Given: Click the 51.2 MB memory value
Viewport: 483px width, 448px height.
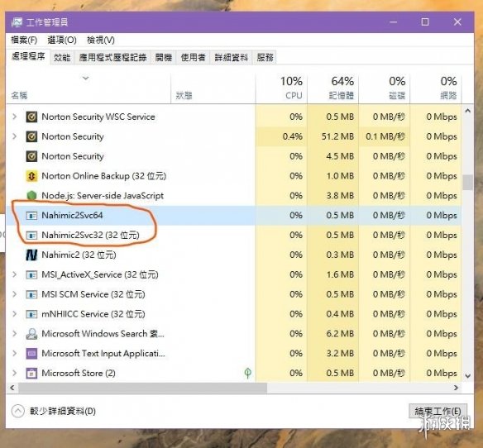Looking at the screenshot, I should pos(337,136).
